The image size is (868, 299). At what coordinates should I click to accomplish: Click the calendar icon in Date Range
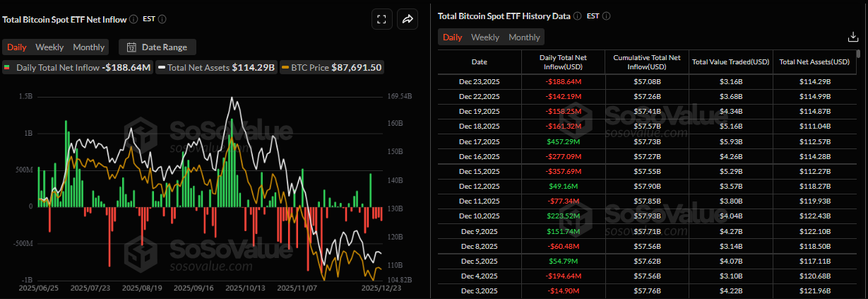point(131,47)
